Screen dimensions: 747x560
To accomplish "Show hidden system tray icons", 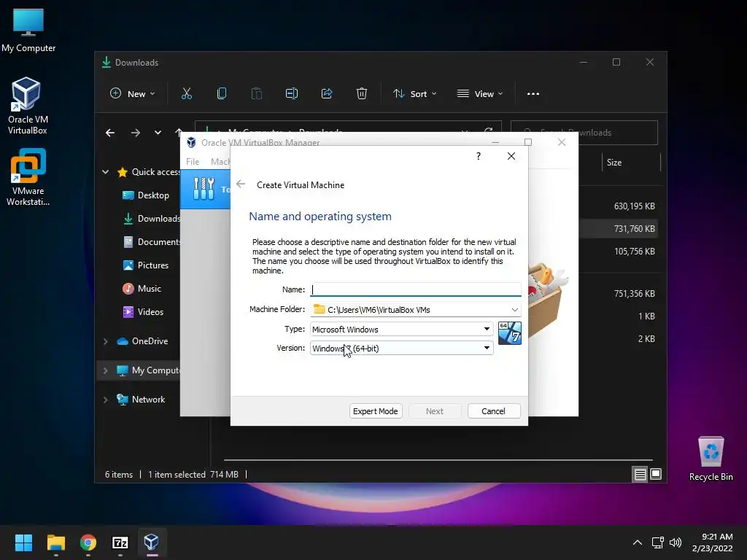I will pos(638,542).
